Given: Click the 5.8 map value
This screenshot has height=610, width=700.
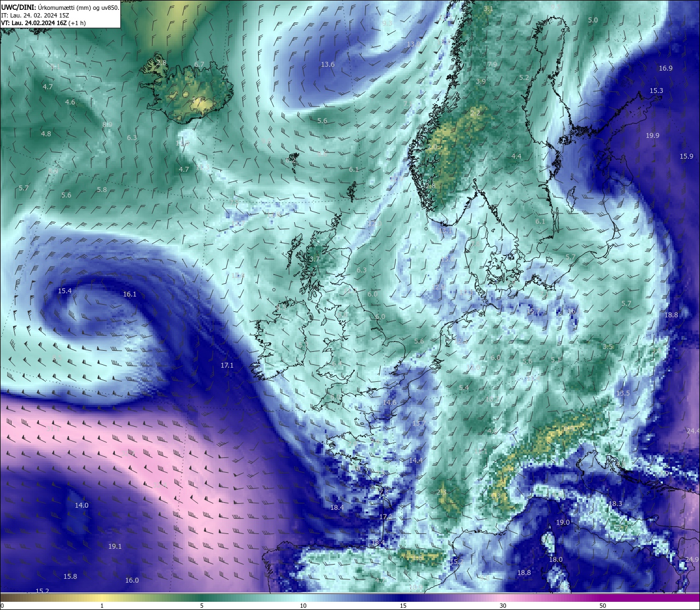Looking at the screenshot, I should coord(102,190).
